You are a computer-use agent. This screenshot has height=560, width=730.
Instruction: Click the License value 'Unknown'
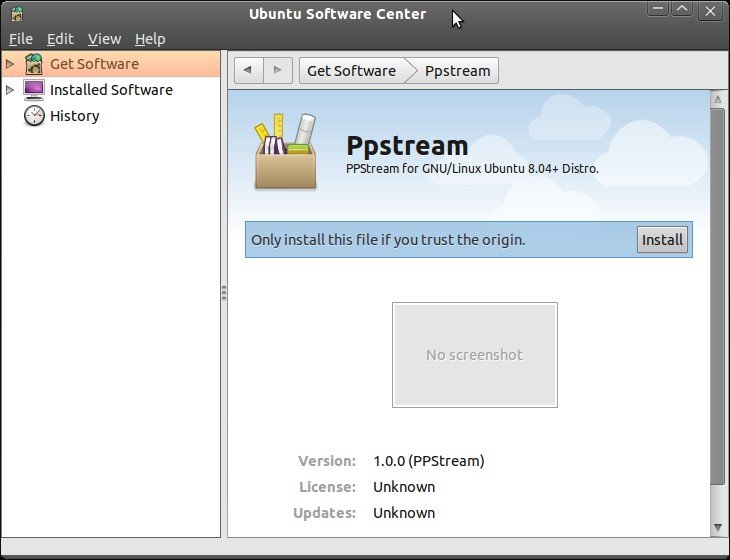click(404, 487)
